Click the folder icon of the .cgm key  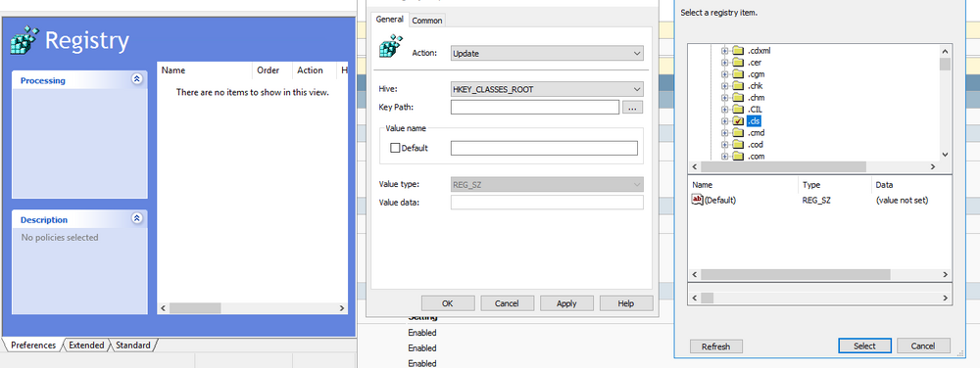tap(738, 74)
